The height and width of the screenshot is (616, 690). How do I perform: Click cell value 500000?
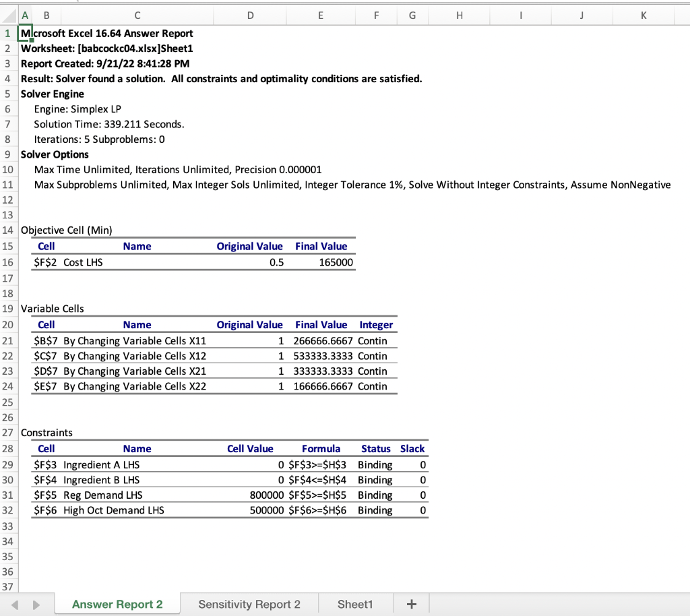coord(267,510)
